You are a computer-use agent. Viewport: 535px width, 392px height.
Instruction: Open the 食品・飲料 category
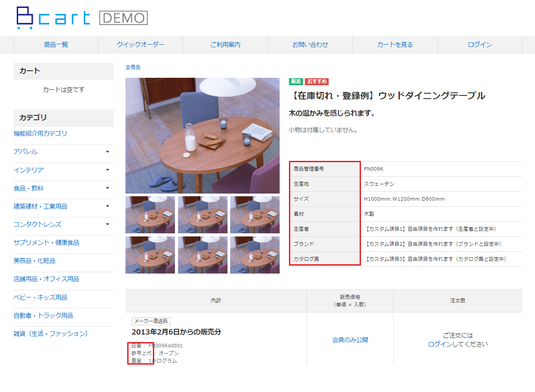click(x=29, y=188)
